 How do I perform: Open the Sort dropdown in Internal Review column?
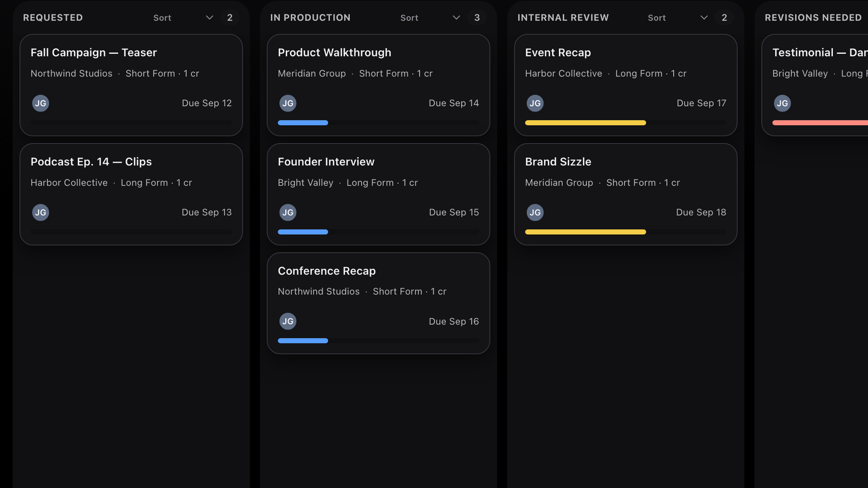(x=678, y=18)
